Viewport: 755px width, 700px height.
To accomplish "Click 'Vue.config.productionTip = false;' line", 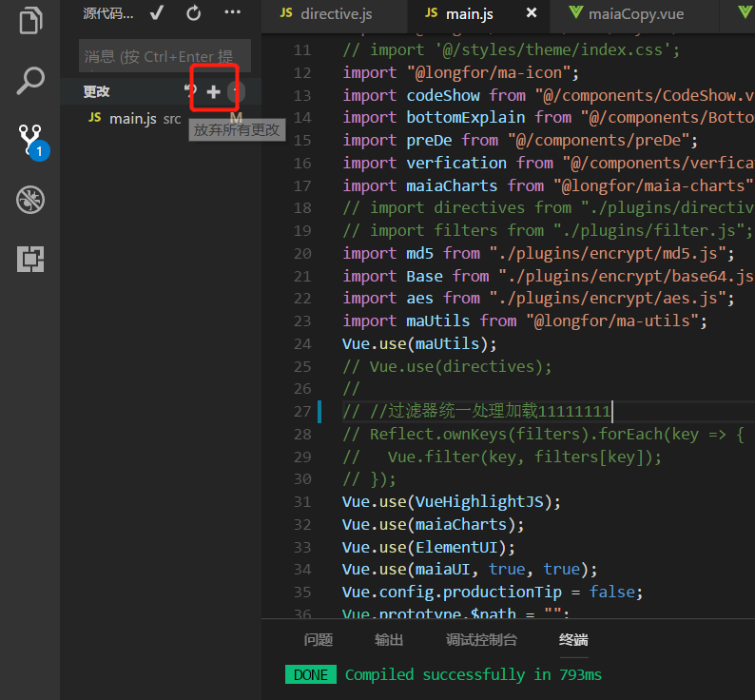I will coord(493,592).
